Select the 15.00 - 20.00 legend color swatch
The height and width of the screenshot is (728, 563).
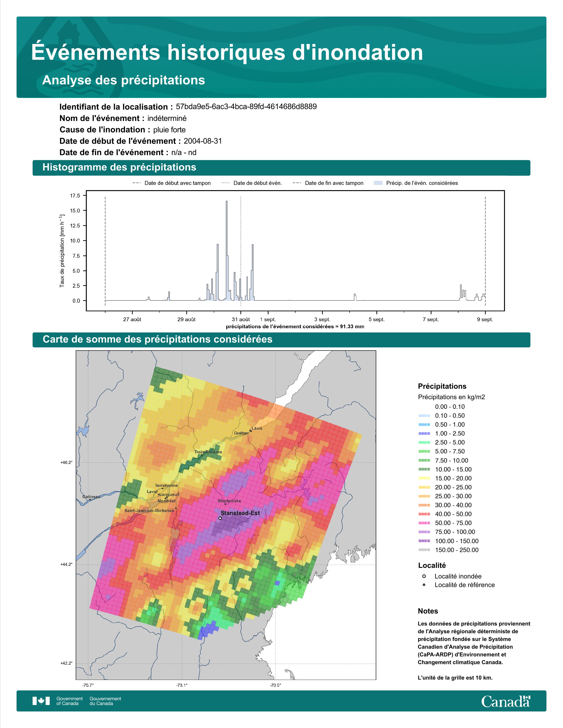click(424, 478)
